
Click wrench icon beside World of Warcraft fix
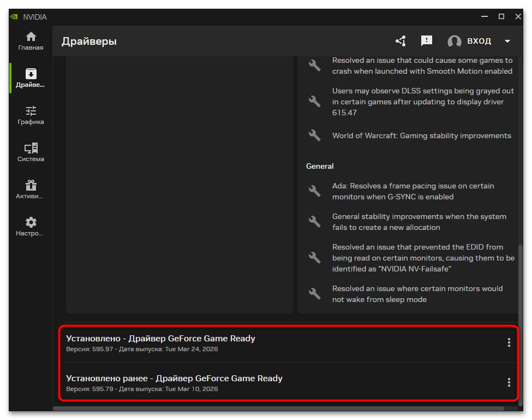tap(314, 135)
